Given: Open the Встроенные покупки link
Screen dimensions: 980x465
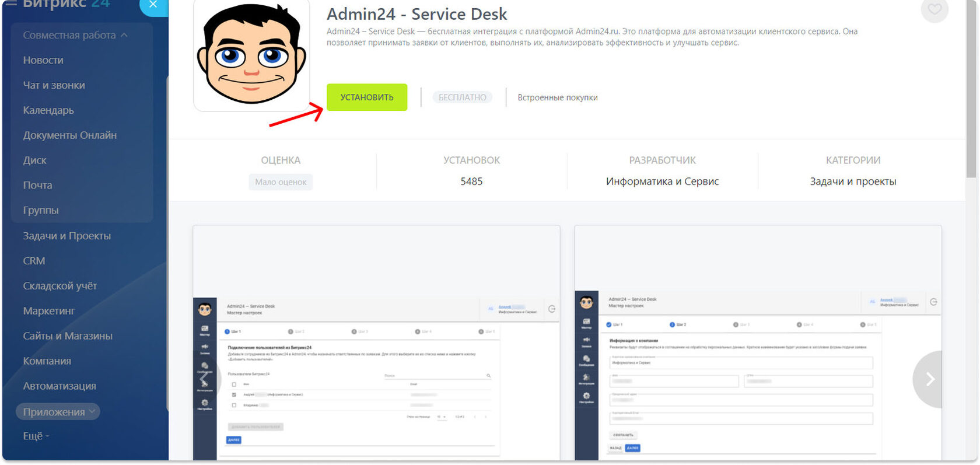Looking at the screenshot, I should click(558, 97).
